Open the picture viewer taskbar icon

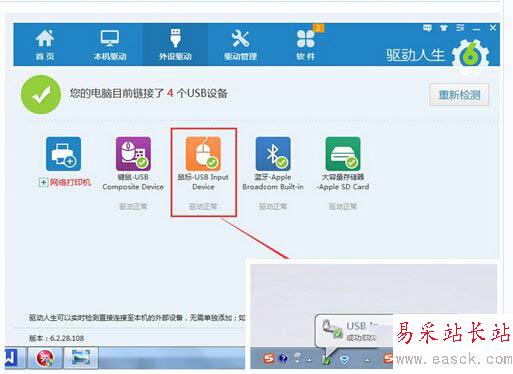click(81, 358)
